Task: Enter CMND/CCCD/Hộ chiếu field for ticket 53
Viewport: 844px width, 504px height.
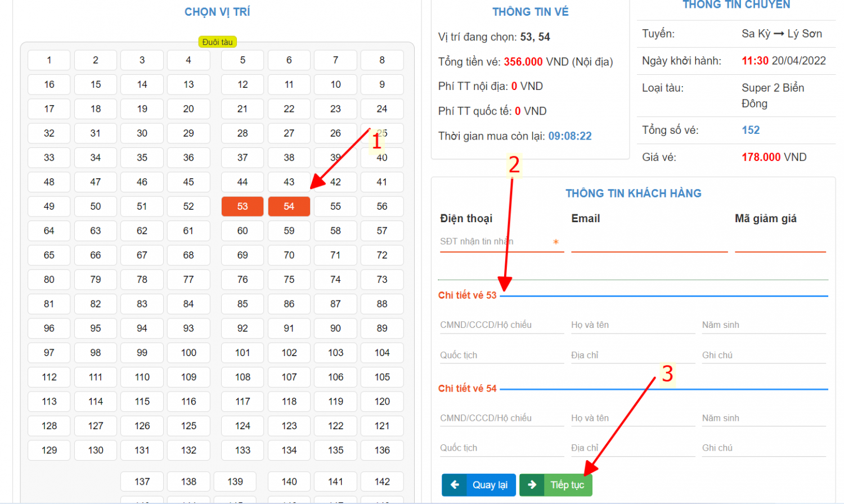Action: (x=501, y=325)
